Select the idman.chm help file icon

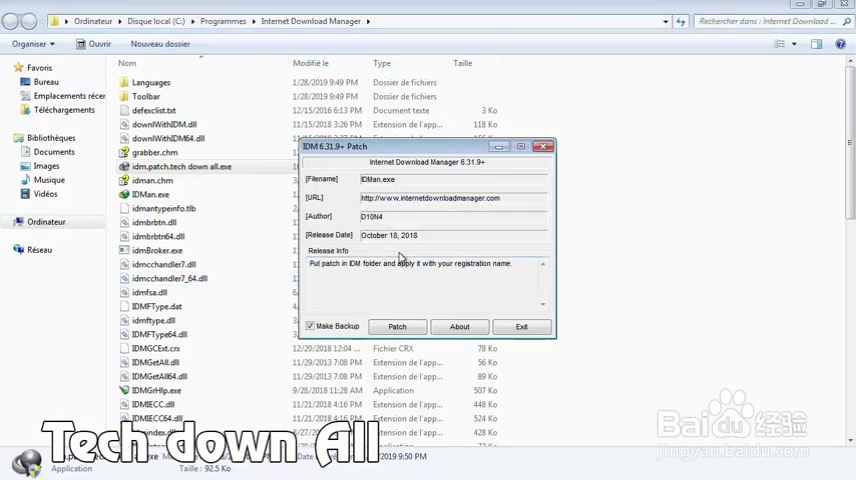pyautogui.click(x=124, y=180)
